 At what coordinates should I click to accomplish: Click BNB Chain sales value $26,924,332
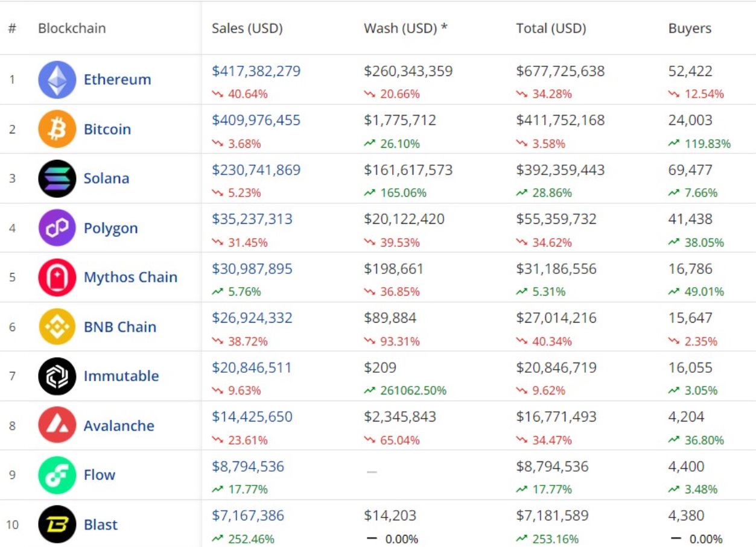(x=252, y=318)
